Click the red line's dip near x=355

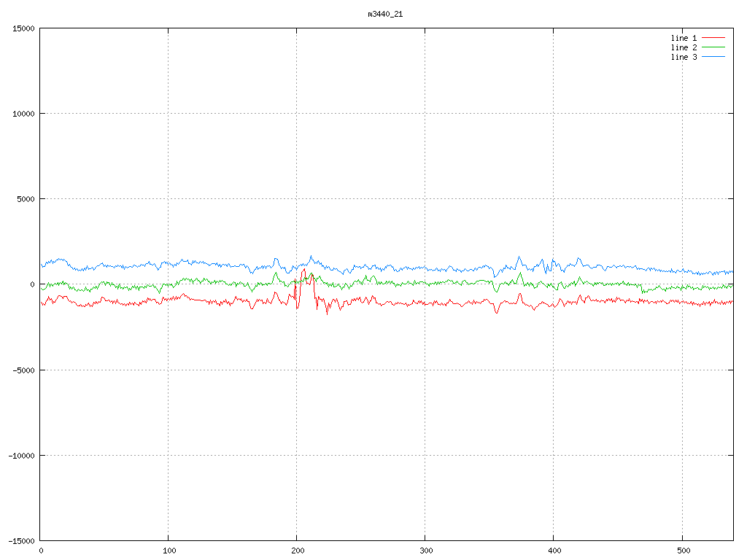pyautogui.click(x=497, y=312)
